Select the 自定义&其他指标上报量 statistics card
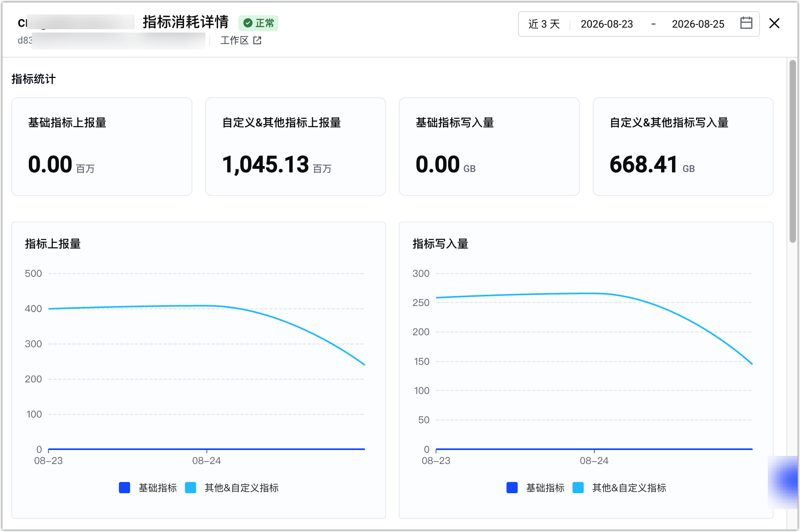 coord(296,147)
